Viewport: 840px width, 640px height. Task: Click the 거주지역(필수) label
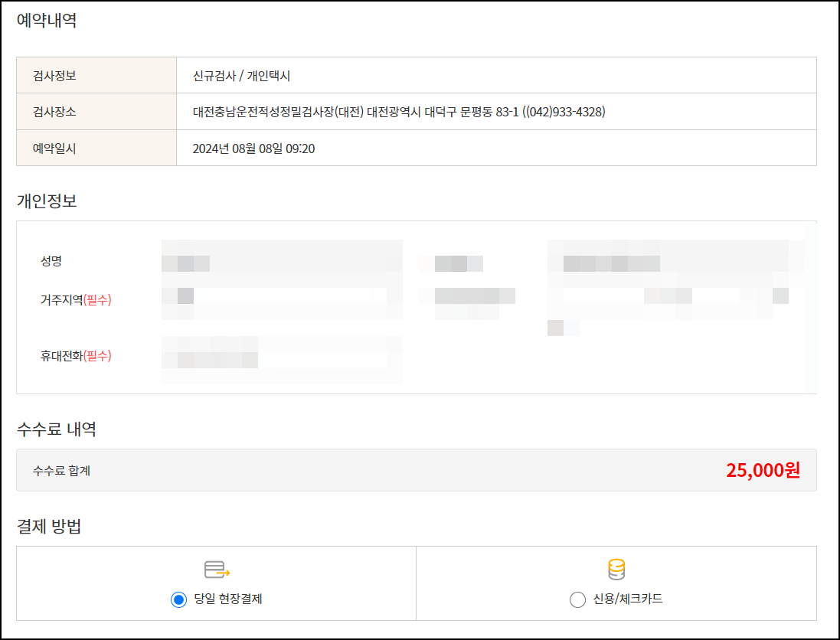point(76,300)
